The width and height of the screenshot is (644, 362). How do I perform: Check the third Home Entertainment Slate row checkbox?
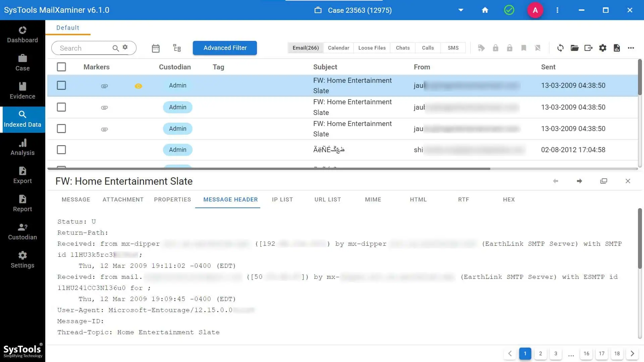tap(61, 129)
